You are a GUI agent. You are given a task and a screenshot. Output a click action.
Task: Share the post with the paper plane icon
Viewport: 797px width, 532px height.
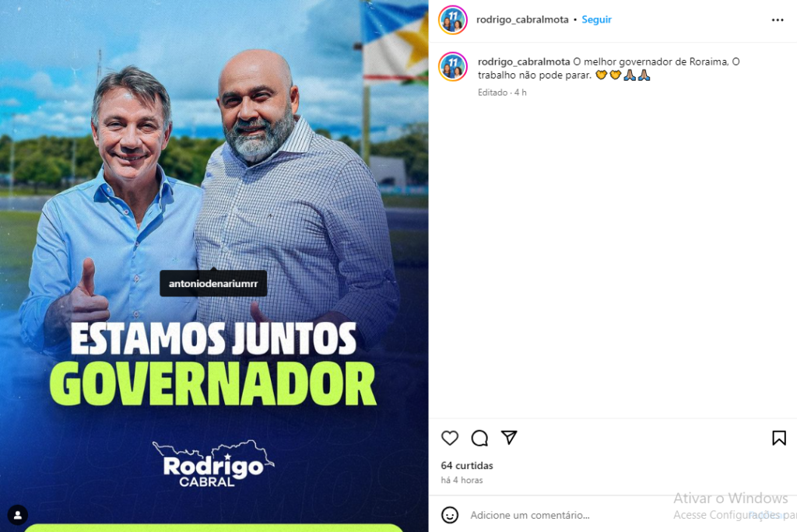point(509,437)
